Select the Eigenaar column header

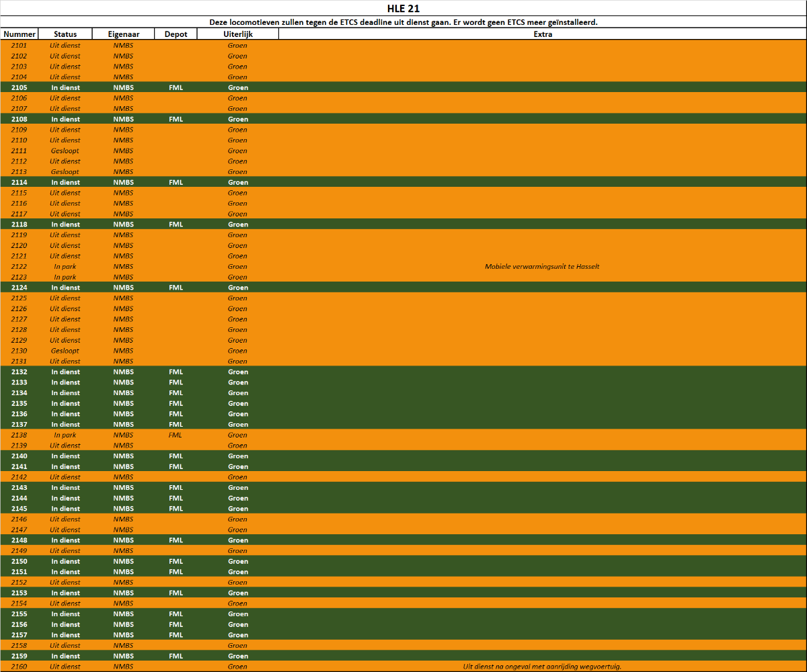point(123,34)
